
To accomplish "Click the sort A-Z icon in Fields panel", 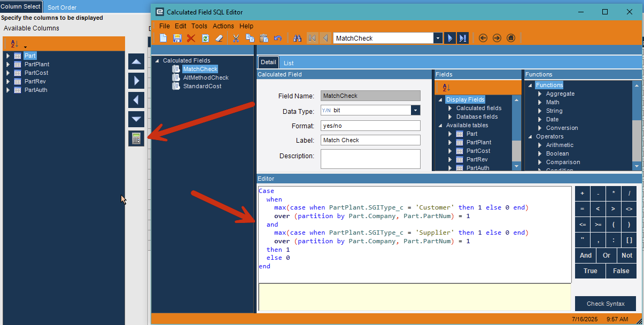I will coord(446,88).
